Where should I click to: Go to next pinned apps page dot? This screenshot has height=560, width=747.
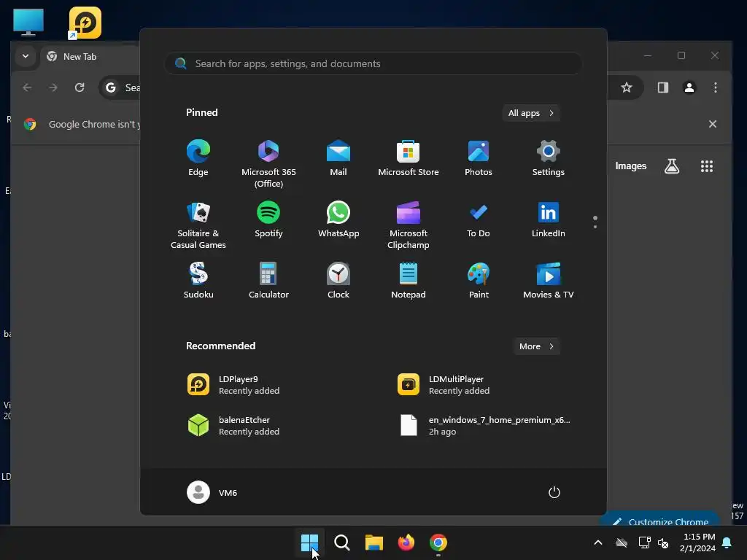pyautogui.click(x=595, y=227)
